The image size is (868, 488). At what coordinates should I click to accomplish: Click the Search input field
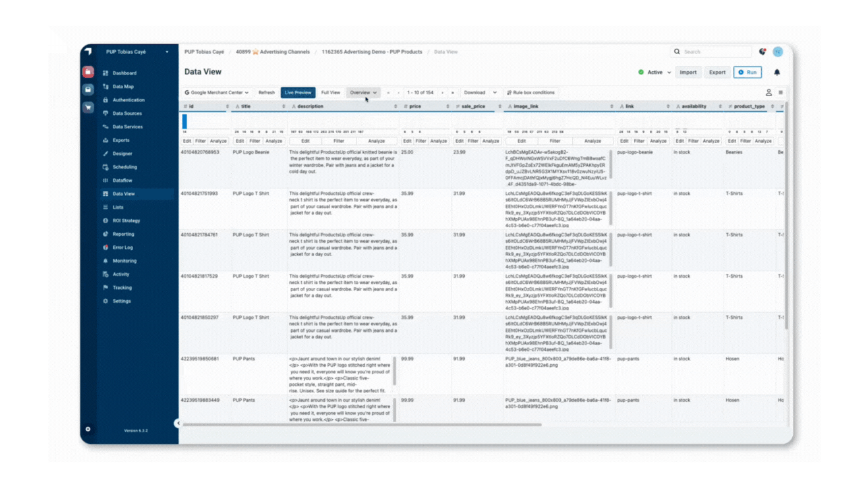(x=715, y=52)
